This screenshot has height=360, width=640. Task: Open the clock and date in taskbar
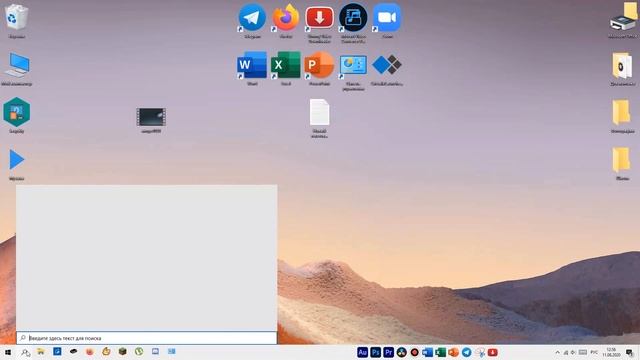pyautogui.click(x=611, y=352)
